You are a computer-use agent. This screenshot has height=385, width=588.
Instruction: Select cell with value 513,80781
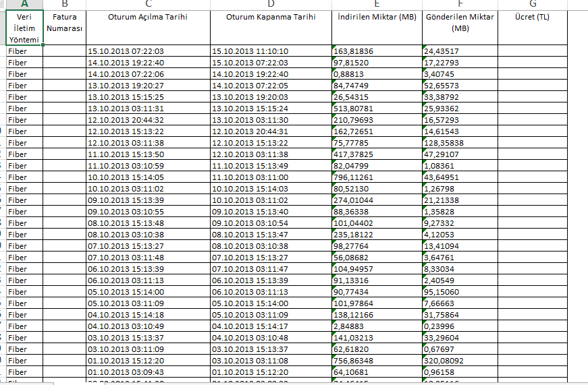[x=377, y=109]
